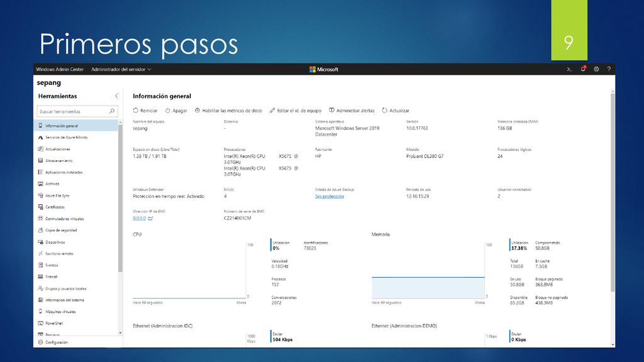Viewport: 644px width, 362px height.
Task: Open the Sin protección link
Action: point(330,196)
